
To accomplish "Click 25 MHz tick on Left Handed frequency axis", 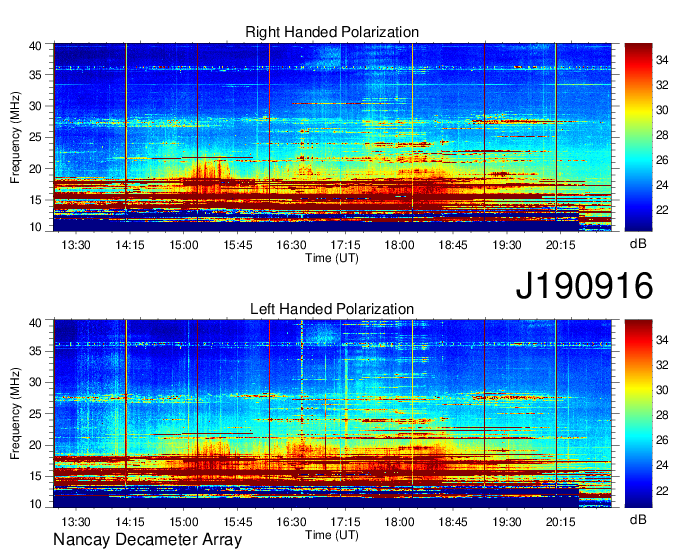I will 35,414.
